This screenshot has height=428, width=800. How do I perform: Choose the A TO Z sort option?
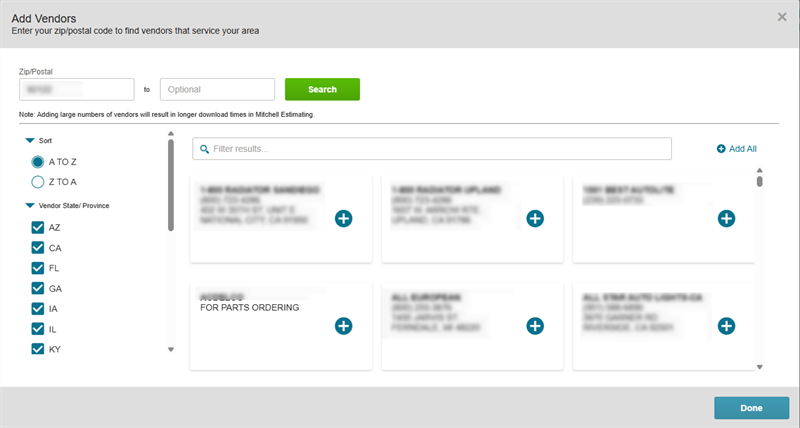pyautogui.click(x=38, y=161)
